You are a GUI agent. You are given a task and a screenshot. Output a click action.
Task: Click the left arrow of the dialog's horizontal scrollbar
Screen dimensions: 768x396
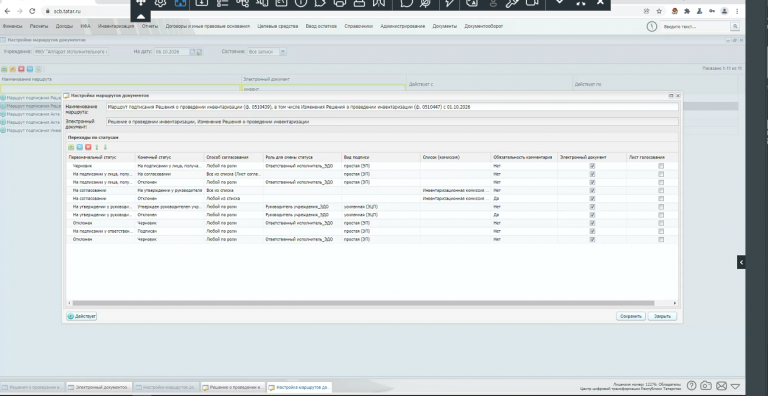(69, 303)
